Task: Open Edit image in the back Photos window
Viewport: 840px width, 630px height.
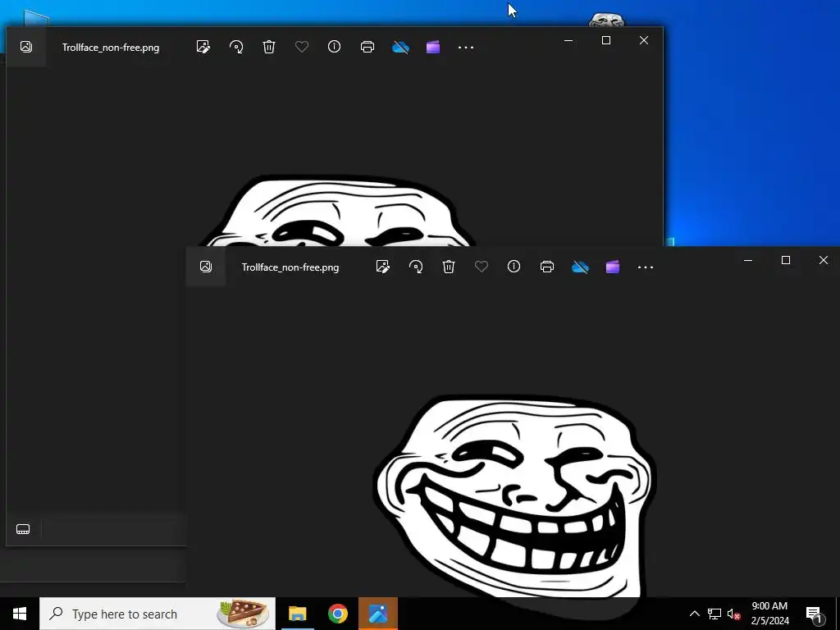Action: 203,47
